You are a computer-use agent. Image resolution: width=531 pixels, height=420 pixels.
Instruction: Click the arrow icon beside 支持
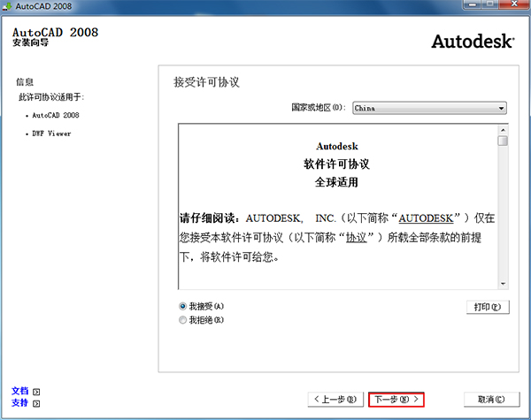(36, 403)
